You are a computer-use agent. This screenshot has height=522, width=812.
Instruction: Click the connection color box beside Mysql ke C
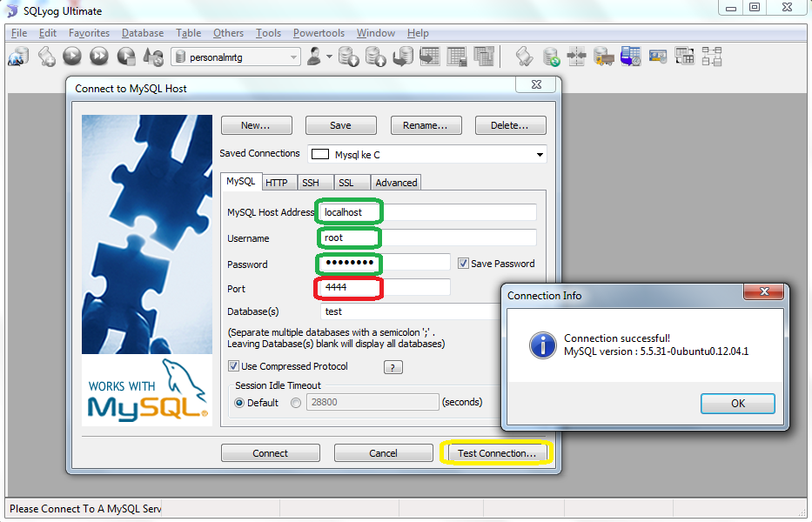(320, 154)
